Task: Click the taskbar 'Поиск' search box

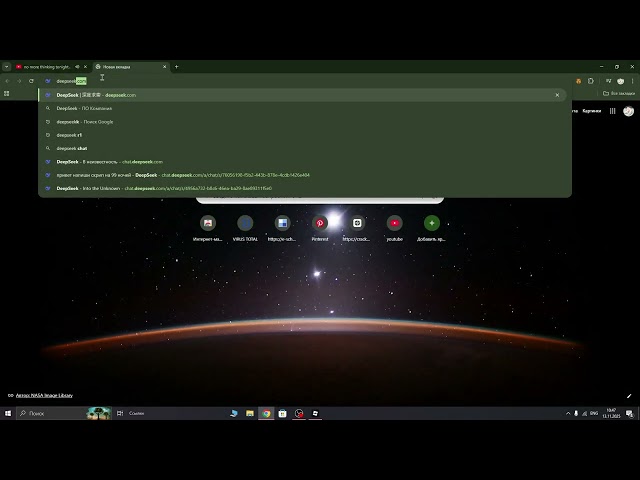Action: coord(64,413)
